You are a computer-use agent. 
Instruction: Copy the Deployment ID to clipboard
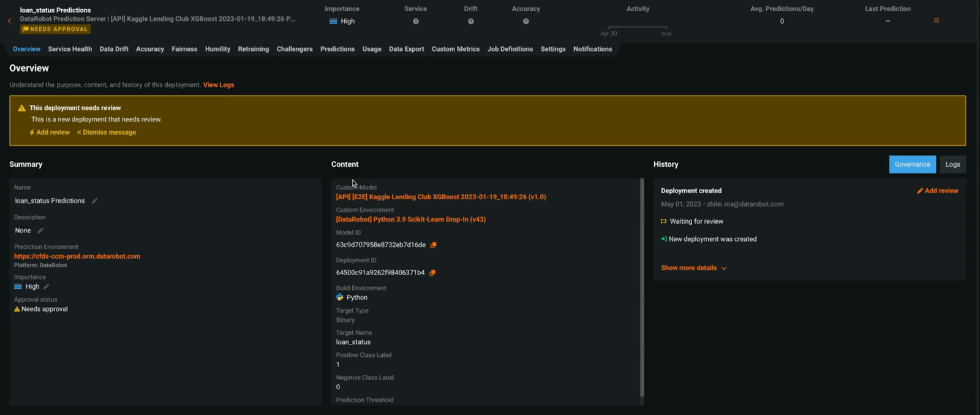tap(432, 273)
